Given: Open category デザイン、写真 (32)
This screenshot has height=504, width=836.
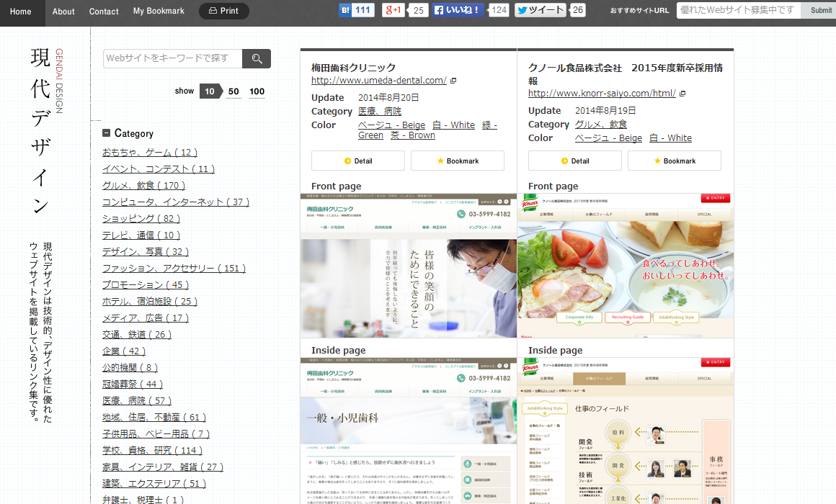Looking at the screenshot, I should coord(146,251).
